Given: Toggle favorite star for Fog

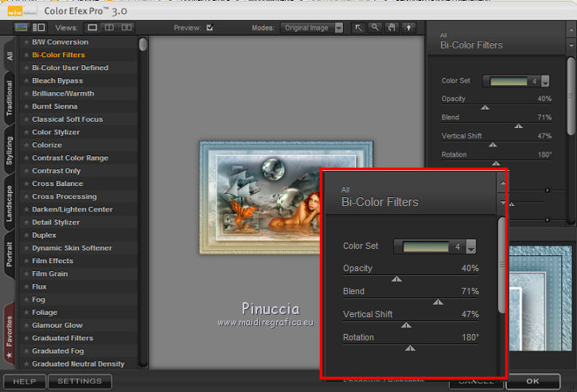Looking at the screenshot, I should tap(26, 299).
